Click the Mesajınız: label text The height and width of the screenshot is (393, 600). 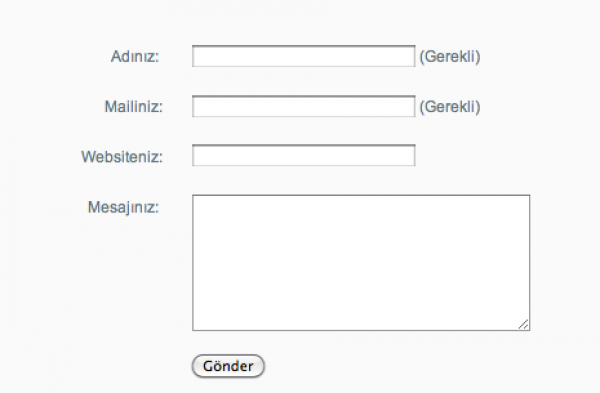(x=123, y=207)
